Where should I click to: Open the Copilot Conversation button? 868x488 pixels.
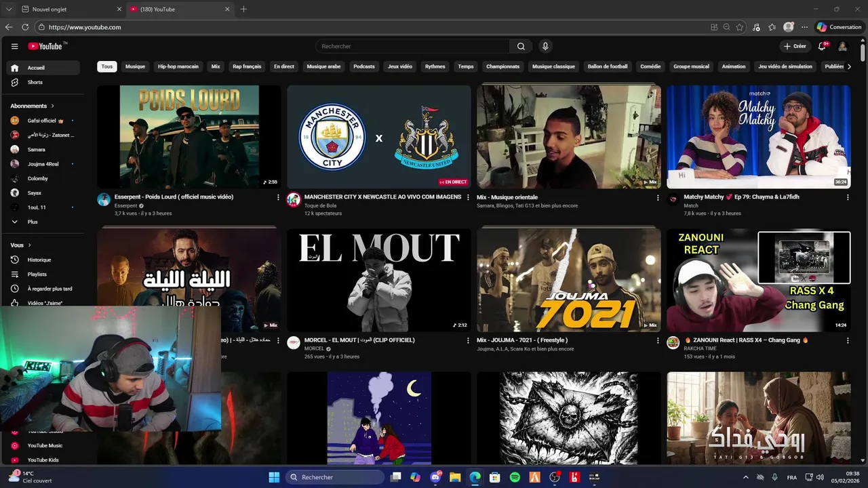839,27
